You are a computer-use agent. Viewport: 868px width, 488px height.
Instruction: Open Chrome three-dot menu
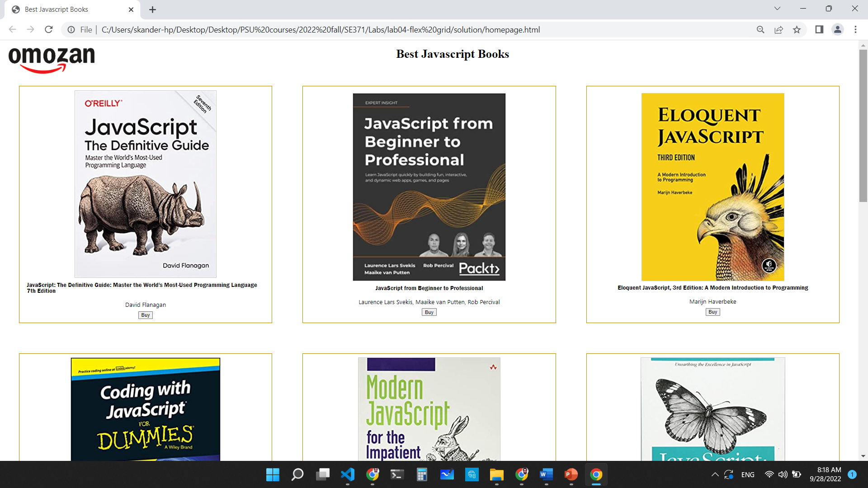coord(855,30)
